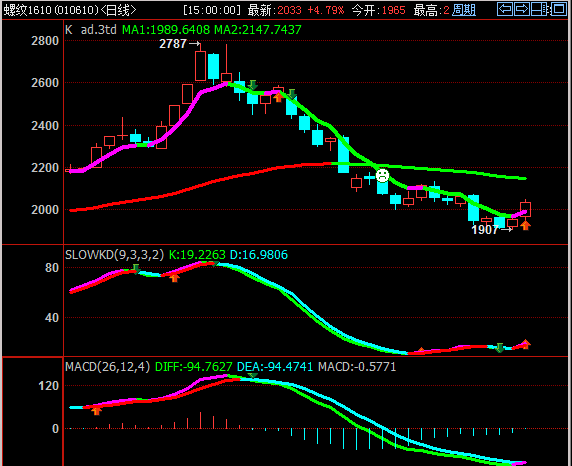Click the orange arrow on MACD line

(96, 411)
